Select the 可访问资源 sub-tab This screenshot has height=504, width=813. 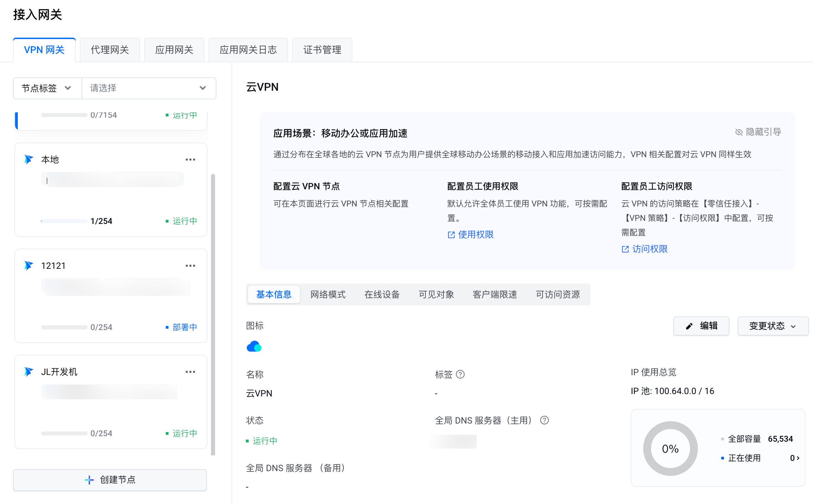(558, 294)
